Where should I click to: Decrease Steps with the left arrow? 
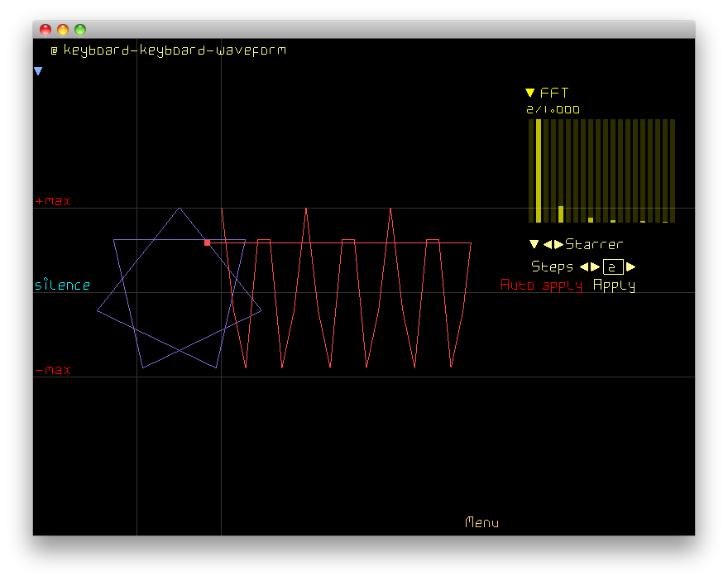583,266
